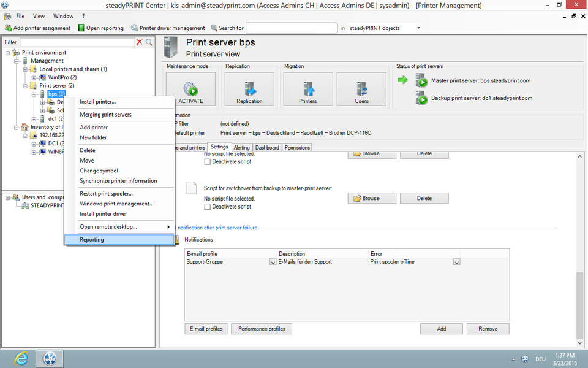The width and height of the screenshot is (588, 368).
Task: Click the Inventory house icon in tree
Action: click(24, 127)
